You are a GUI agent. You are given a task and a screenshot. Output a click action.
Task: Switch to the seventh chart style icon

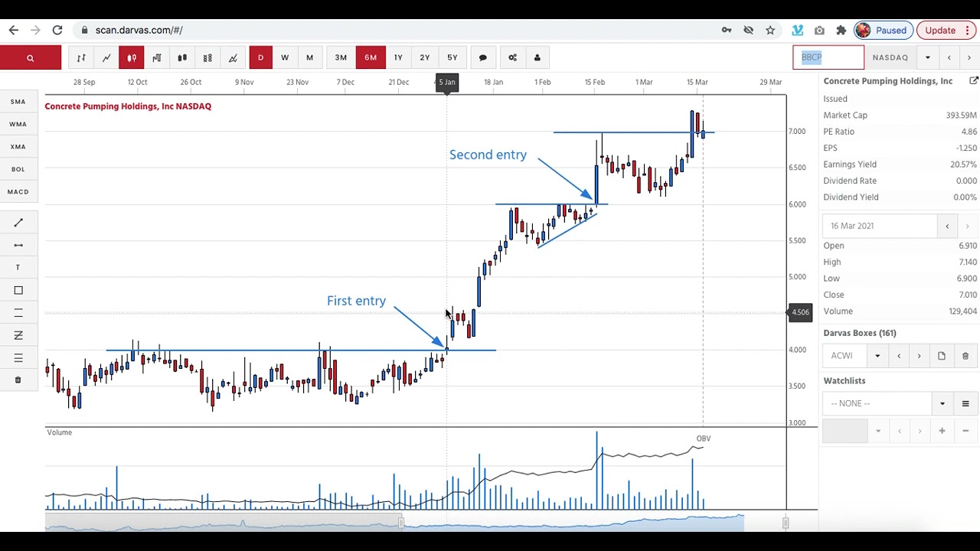click(233, 57)
